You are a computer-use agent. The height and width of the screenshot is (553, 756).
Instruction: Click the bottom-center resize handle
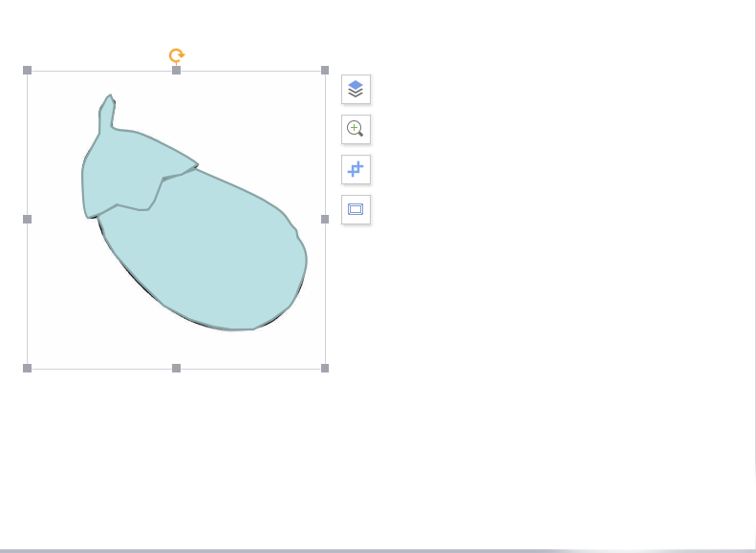pyautogui.click(x=176, y=368)
